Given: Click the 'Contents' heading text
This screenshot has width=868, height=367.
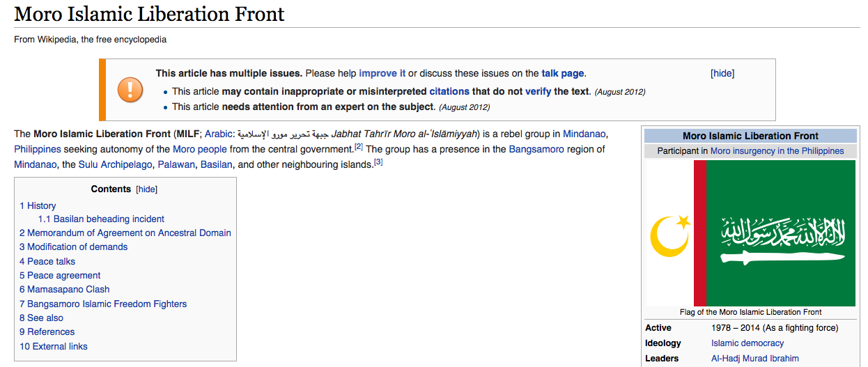Looking at the screenshot, I should [111, 189].
